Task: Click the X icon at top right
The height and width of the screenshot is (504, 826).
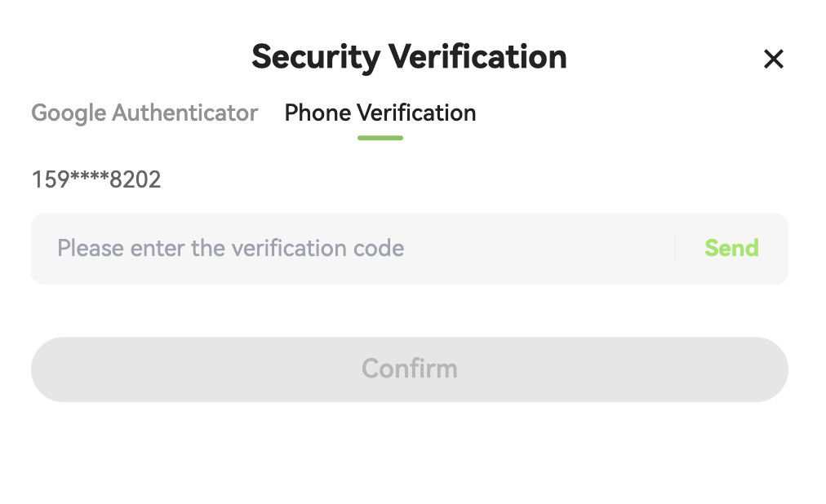Action: 773,59
